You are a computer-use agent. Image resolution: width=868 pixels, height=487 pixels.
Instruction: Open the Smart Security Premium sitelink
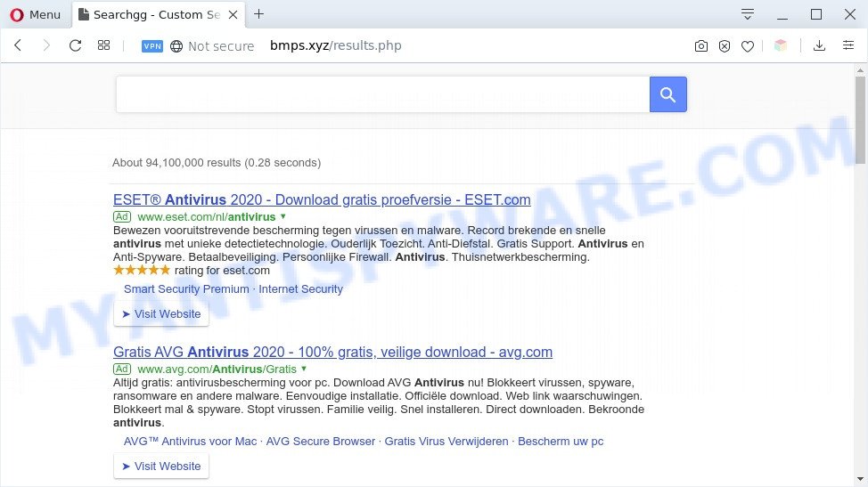tap(186, 289)
